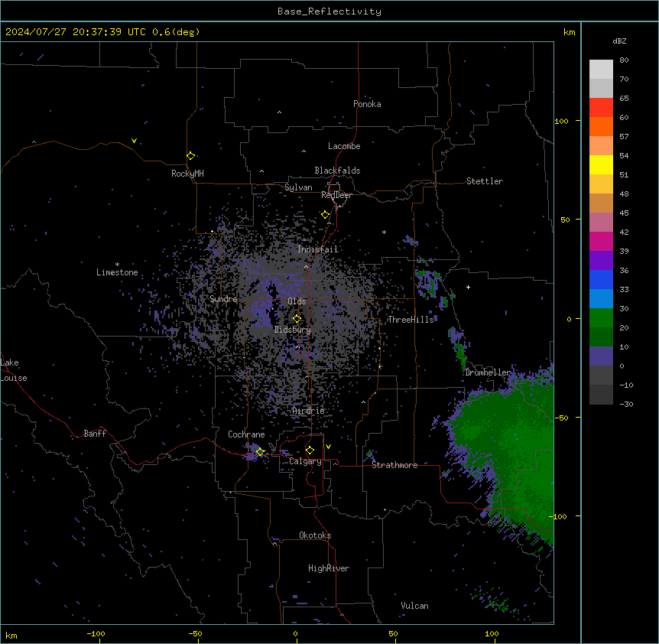
Task: Click the Didsbury label
Action: [x=293, y=330]
